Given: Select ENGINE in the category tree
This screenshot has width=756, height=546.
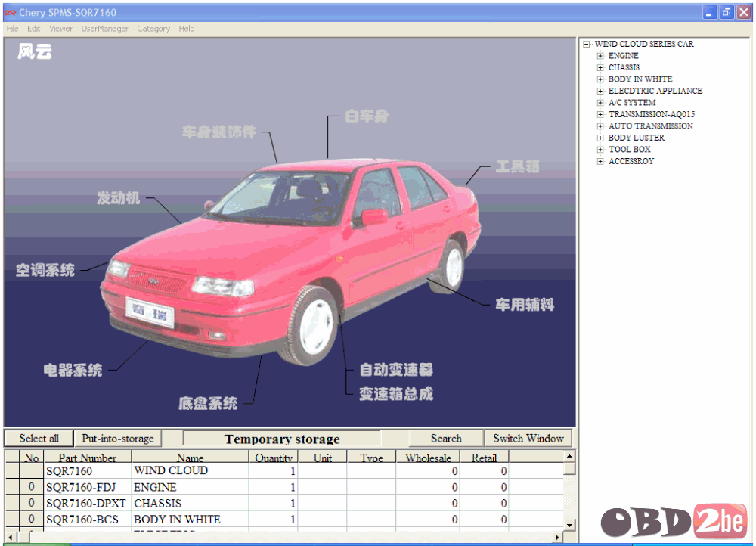Looking at the screenshot, I should [x=624, y=56].
